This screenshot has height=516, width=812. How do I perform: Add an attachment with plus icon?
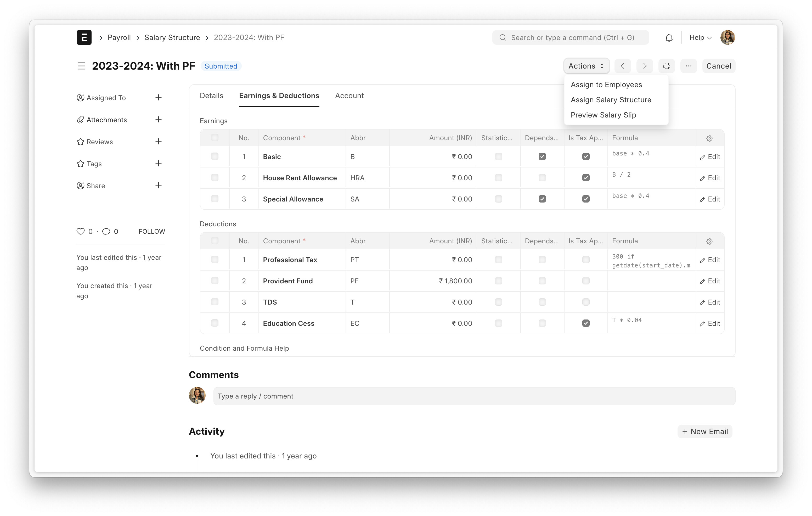(x=159, y=119)
